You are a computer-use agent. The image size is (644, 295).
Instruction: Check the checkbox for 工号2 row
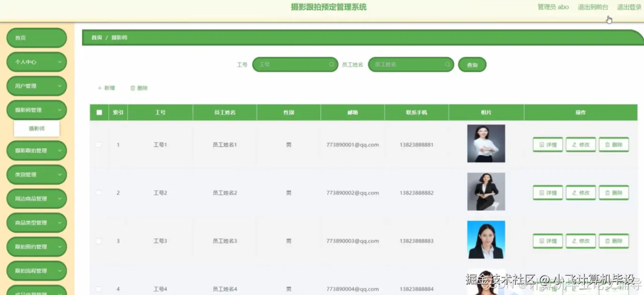point(99,193)
